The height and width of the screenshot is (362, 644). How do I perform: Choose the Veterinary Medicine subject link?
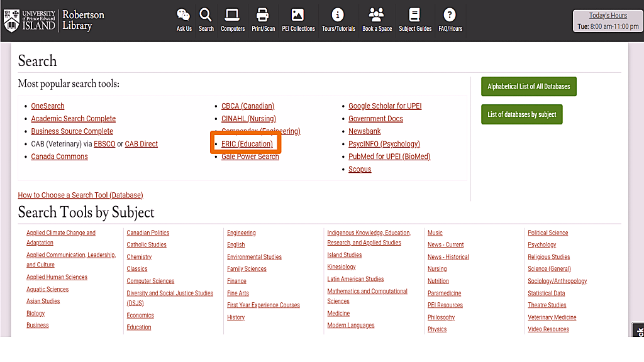552,317
